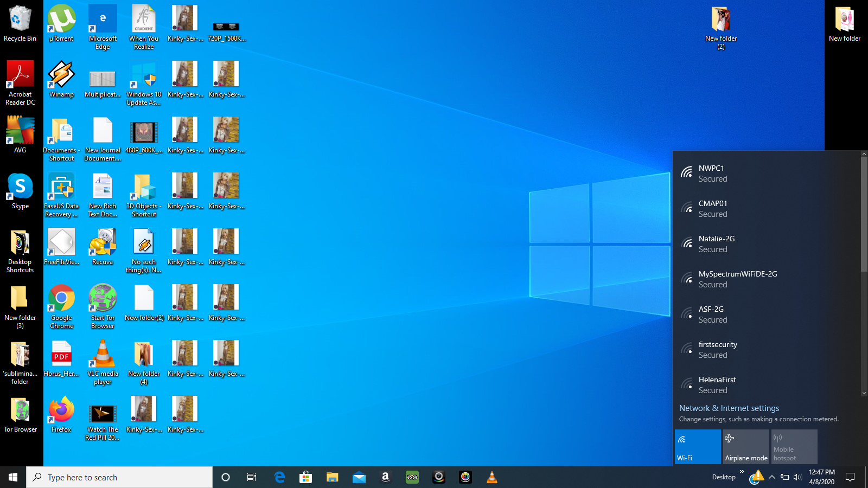Select the HelenaFirst Wi-Fi network
This screenshot has height=488, width=868.
click(x=767, y=383)
